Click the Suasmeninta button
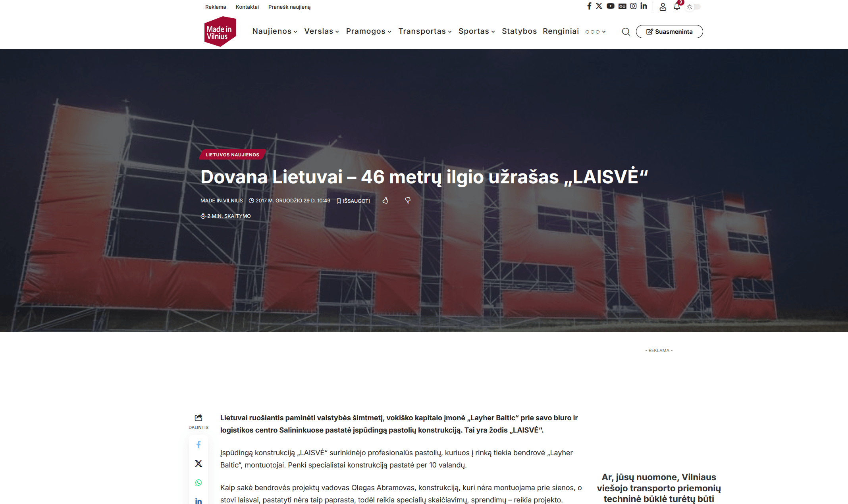This screenshot has height=504, width=848. (x=669, y=32)
